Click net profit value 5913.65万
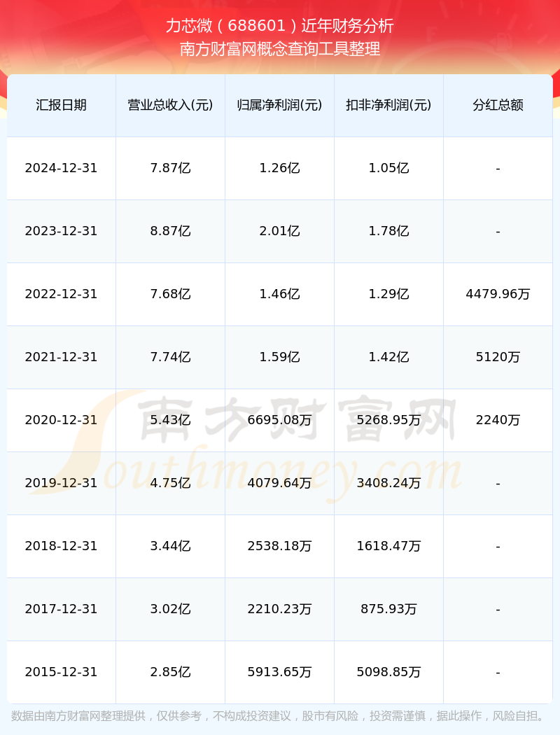560x735 pixels. [x=280, y=672]
